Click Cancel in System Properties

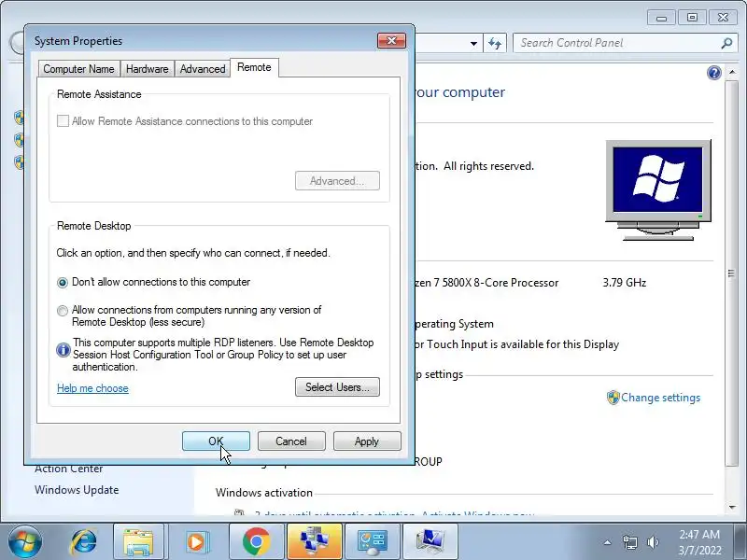(291, 441)
